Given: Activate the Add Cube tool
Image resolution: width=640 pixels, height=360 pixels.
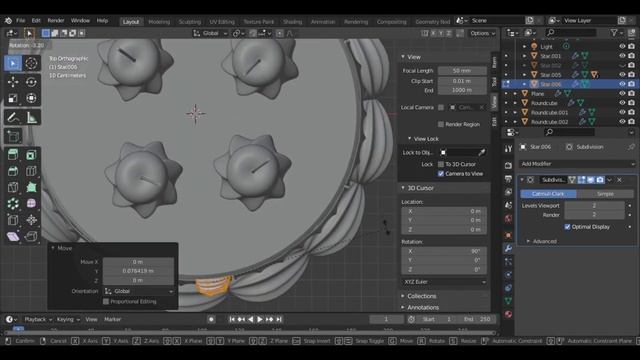Looking at the screenshot, I should click(13, 136).
